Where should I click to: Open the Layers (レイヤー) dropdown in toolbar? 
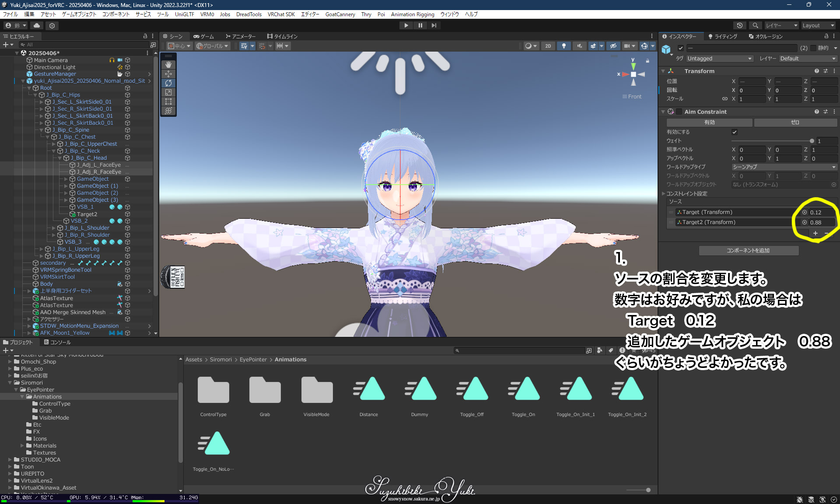781,25
